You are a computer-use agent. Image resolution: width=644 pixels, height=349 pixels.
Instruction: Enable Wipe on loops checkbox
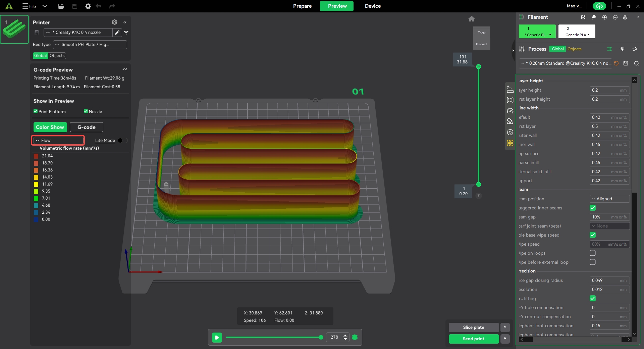coord(593,253)
